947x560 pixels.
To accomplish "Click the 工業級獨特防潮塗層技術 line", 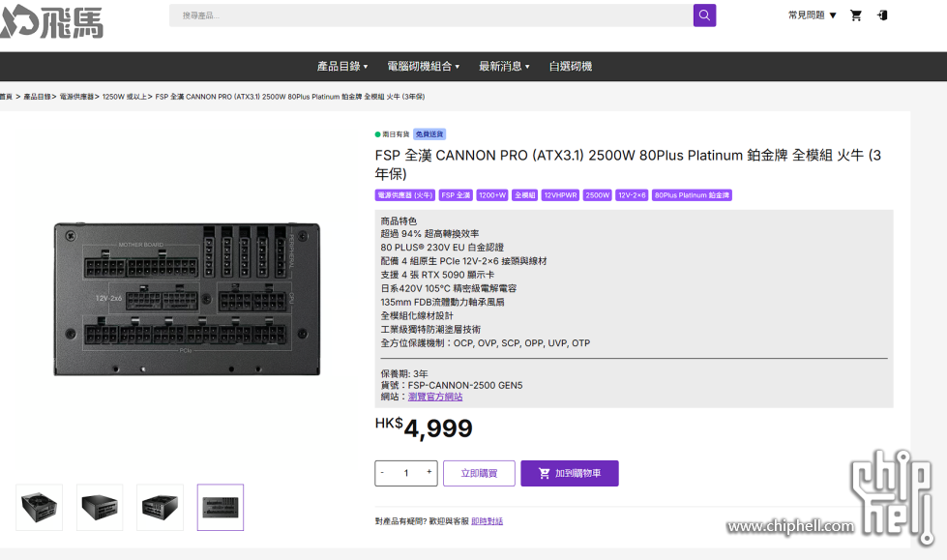I will click(430, 329).
